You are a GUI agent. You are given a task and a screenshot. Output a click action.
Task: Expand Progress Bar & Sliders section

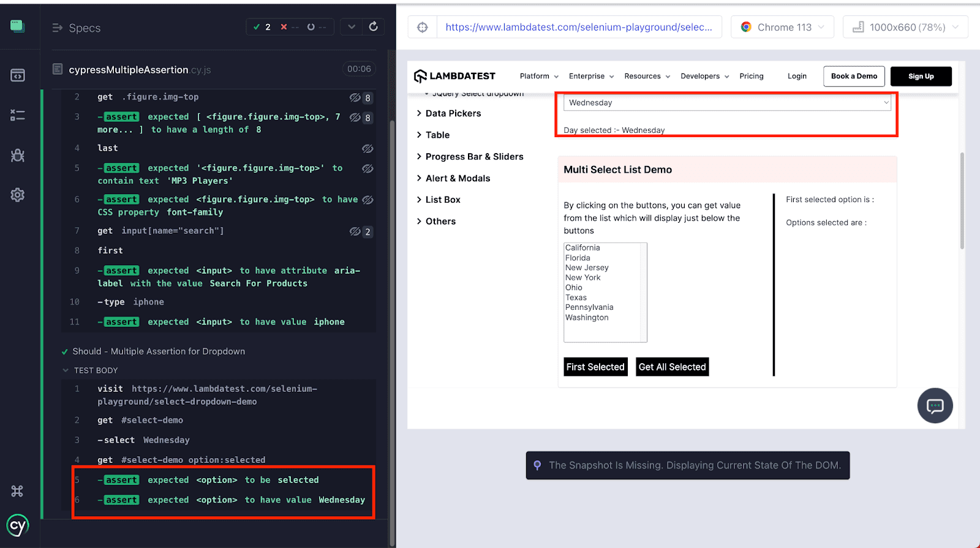tap(470, 157)
